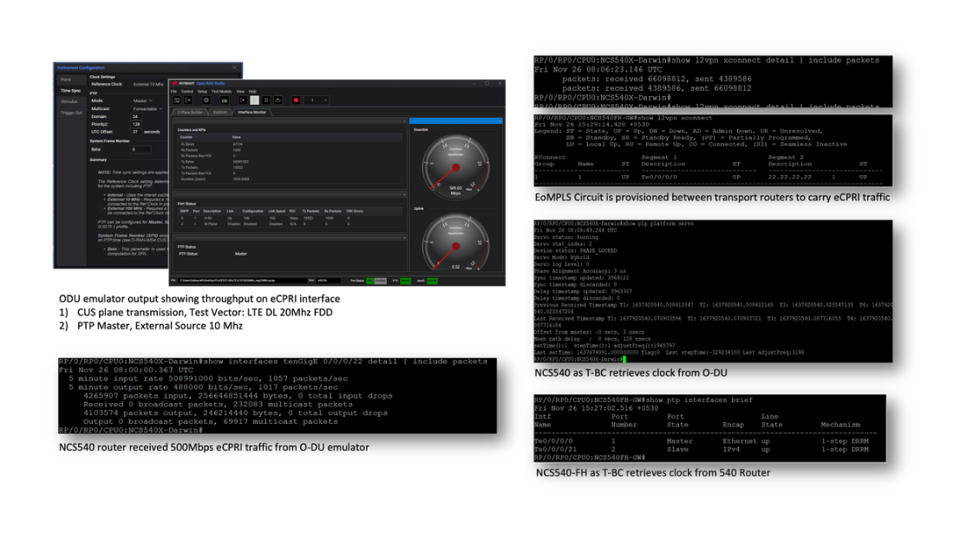980x533 pixels.
Task: Click the green PTP indicator in the status bar
Action: pos(405,281)
